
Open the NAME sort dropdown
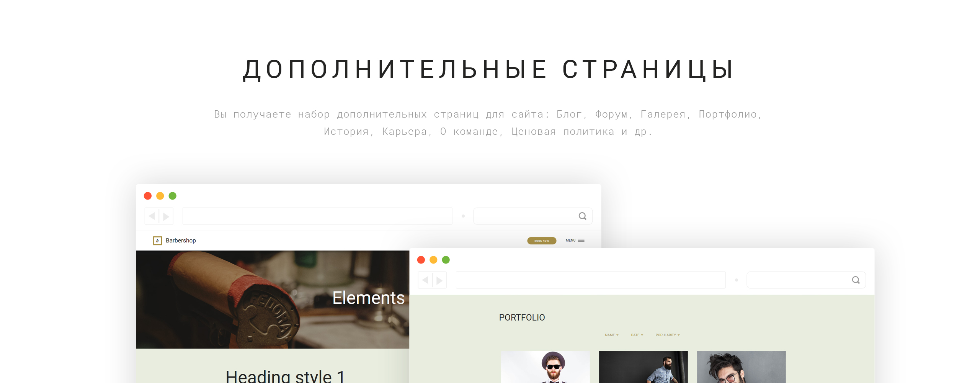pos(612,335)
